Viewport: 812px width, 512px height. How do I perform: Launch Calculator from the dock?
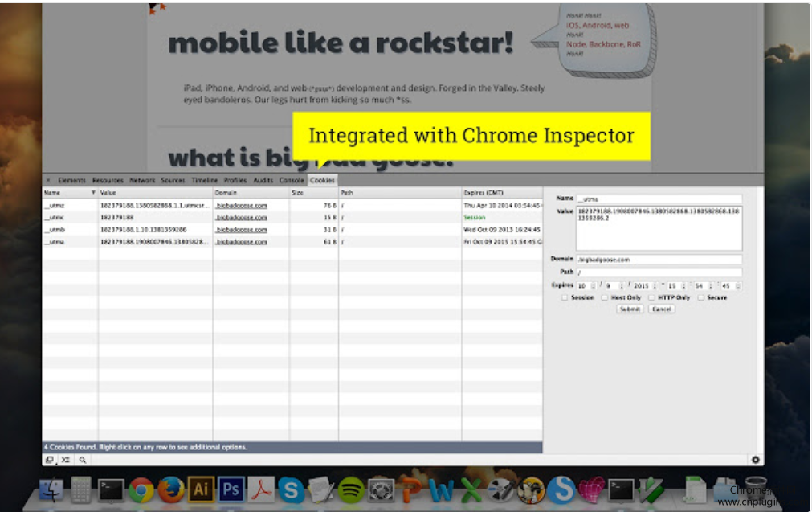(81, 489)
